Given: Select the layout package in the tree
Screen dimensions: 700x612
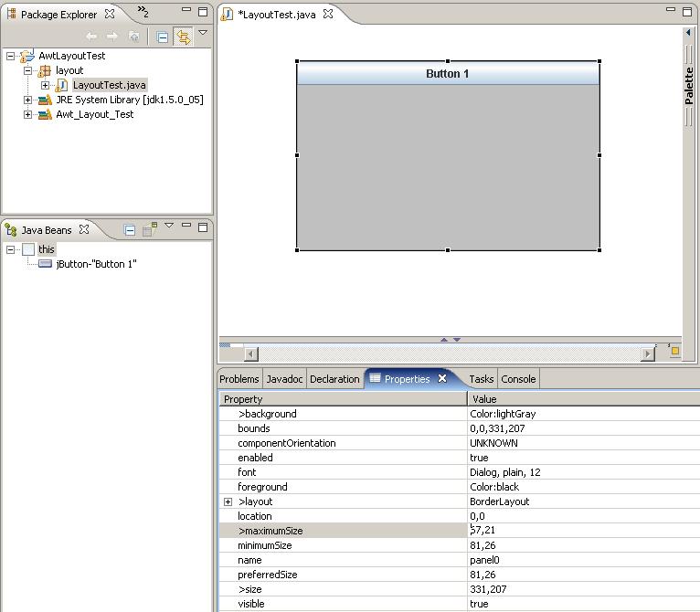Looking at the screenshot, I should tap(69, 70).
